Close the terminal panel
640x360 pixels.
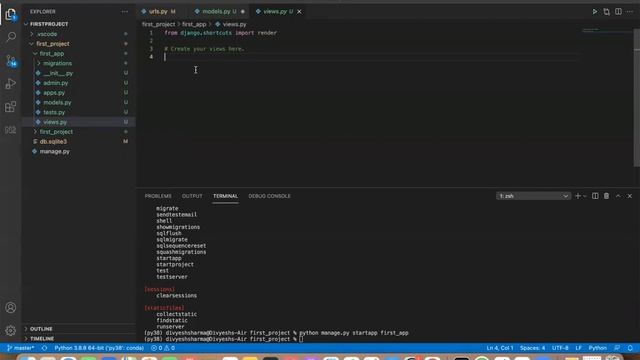click(x=629, y=196)
